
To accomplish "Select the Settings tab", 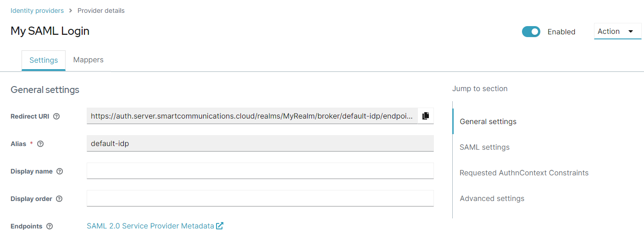I will [44, 60].
